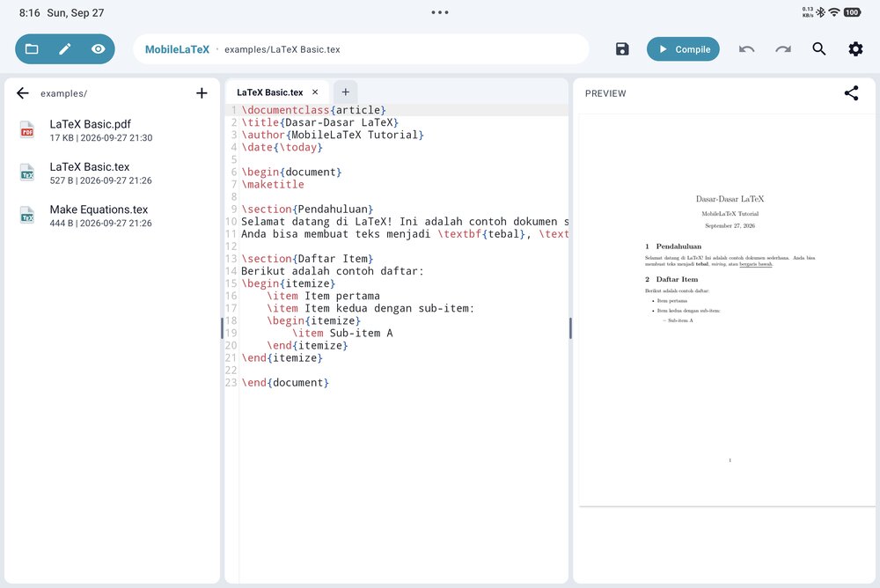Grab the divider handle between files and editor

click(223, 328)
